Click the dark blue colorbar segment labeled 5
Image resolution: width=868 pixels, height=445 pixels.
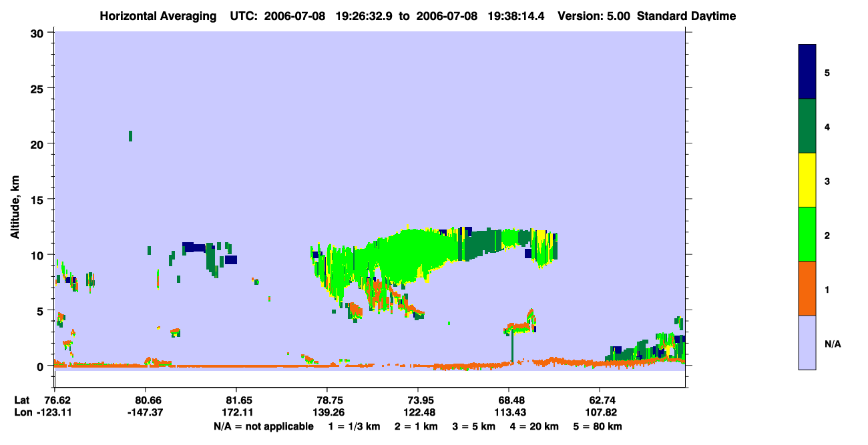[807, 72]
